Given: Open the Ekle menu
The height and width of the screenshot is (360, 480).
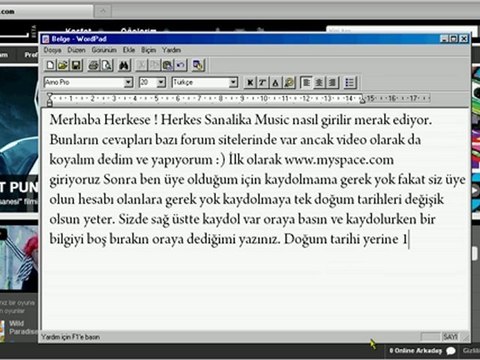Looking at the screenshot, I should coord(129,50).
